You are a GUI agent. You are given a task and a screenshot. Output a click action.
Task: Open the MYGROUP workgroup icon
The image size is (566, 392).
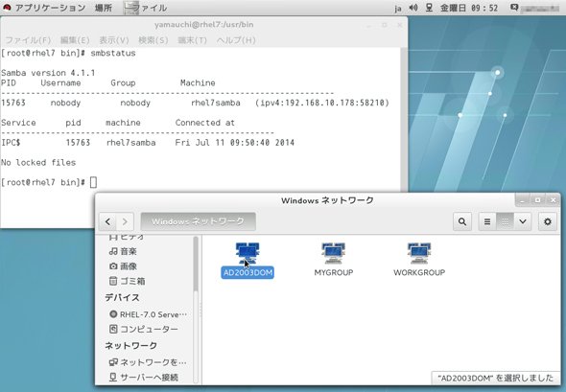(333, 253)
